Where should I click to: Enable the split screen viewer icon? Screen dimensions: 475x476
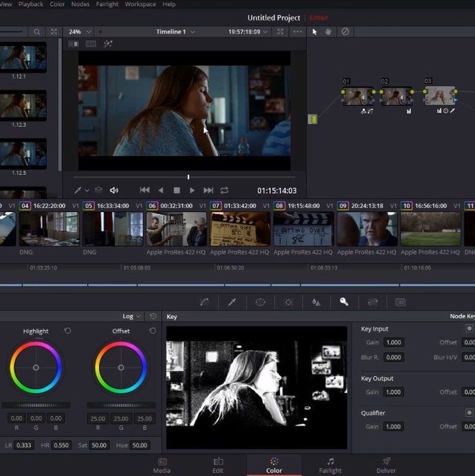coord(91,44)
